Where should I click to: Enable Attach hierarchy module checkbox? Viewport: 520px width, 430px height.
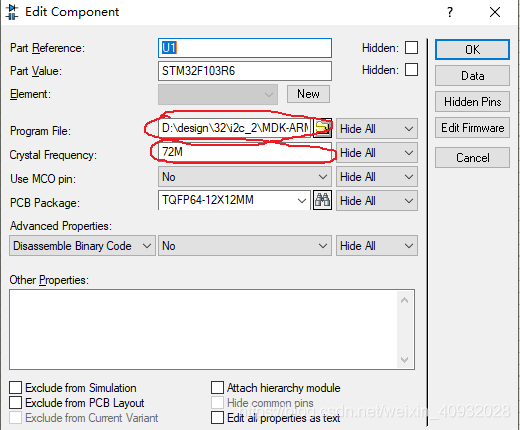pos(217,388)
